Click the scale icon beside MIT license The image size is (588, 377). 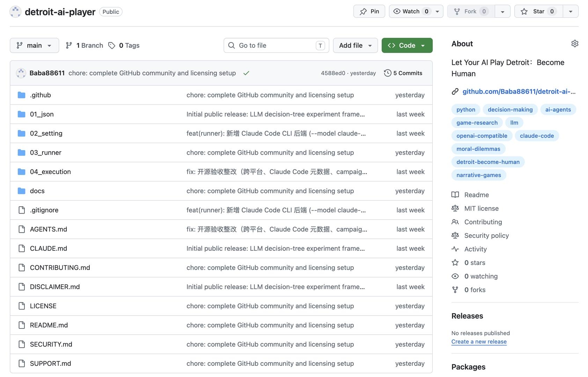click(455, 208)
